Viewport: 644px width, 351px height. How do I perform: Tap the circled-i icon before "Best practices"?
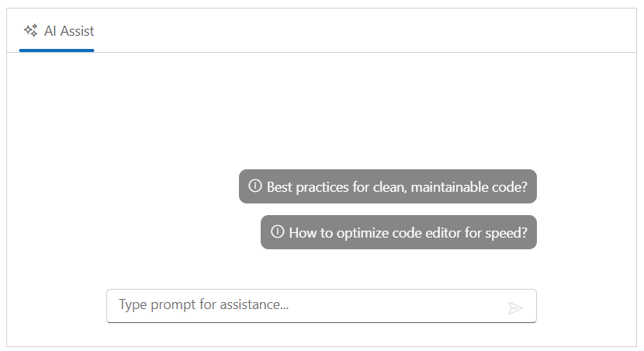[x=254, y=186]
